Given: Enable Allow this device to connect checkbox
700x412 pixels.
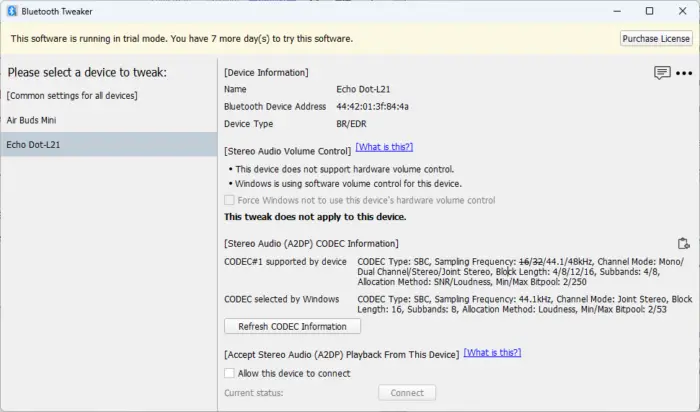Looking at the screenshot, I should point(229,373).
